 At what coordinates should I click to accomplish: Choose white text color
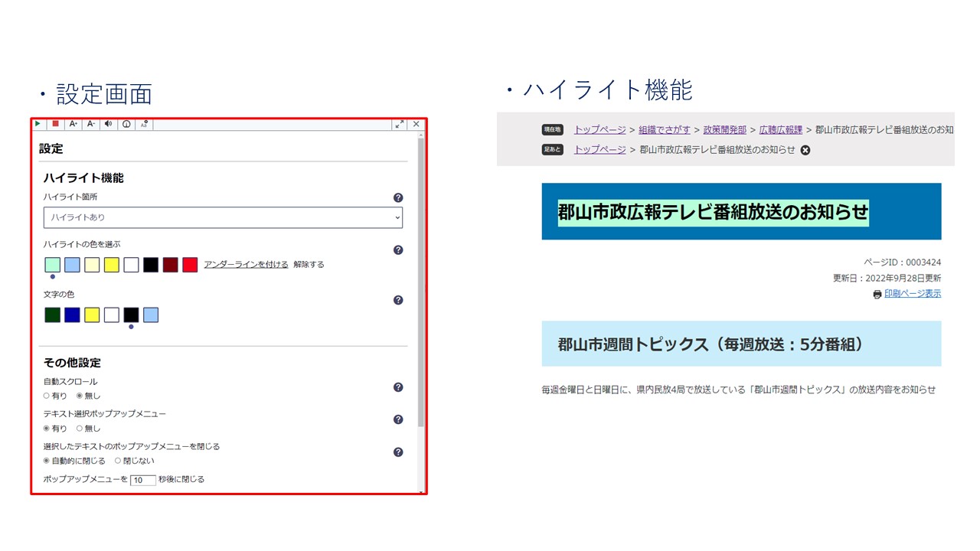pos(112,315)
